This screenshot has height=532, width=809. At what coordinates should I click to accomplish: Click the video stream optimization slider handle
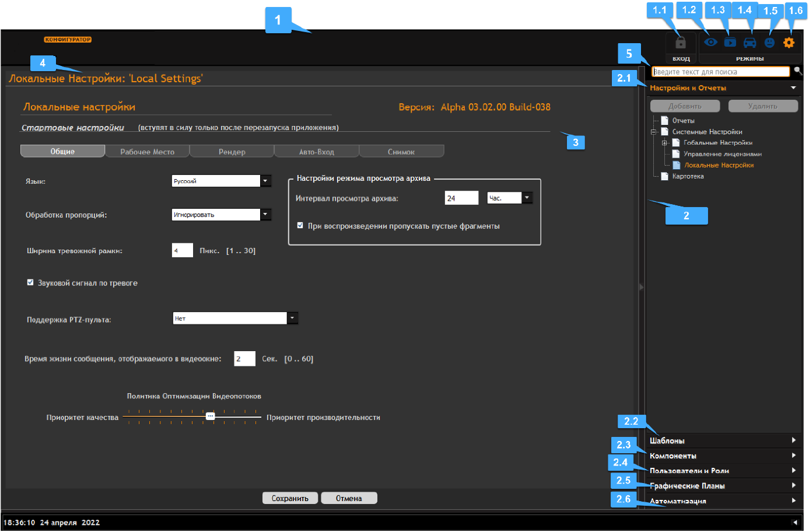(211, 416)
